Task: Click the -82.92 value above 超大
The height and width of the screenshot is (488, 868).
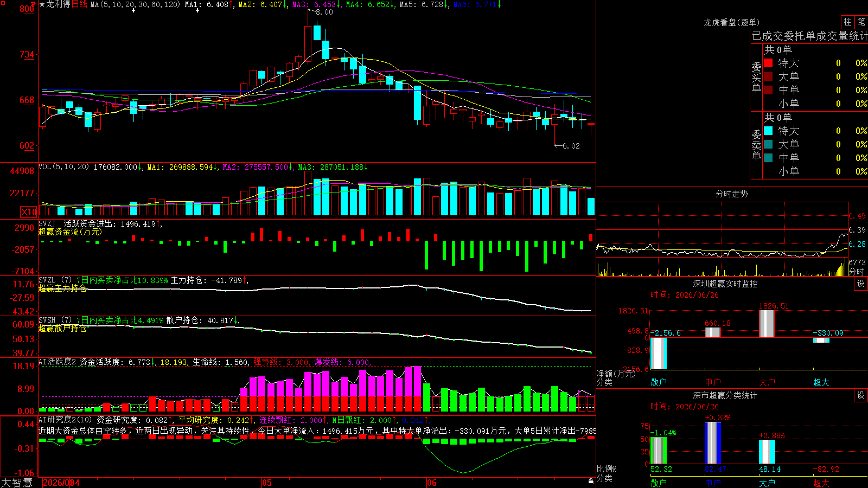Action: click(826, 469)
